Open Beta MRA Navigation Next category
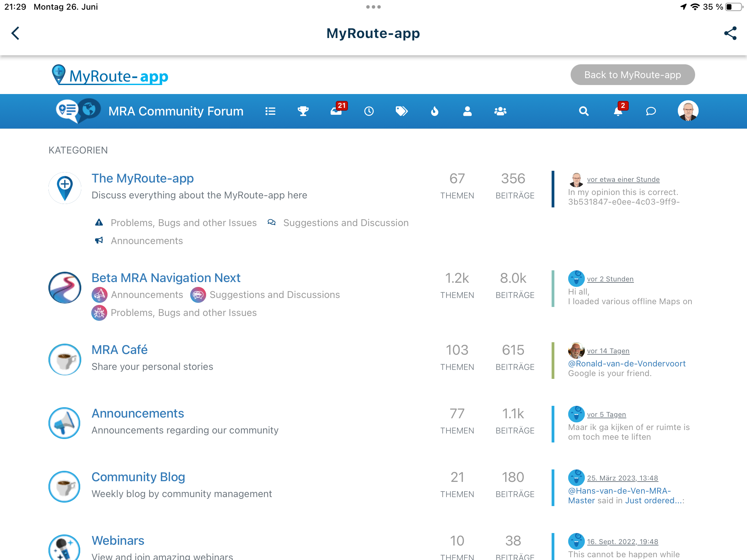 pos(166,278)
